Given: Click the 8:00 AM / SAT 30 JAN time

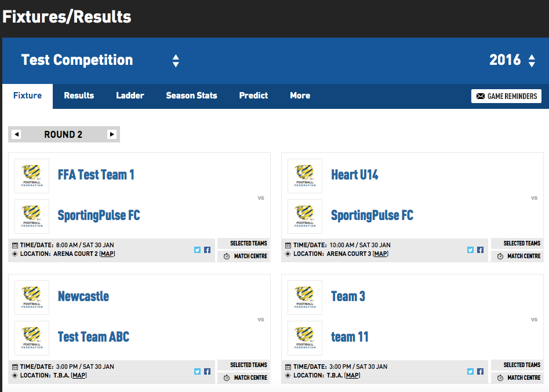Looking at the screenshot, I should click(85, 245).
